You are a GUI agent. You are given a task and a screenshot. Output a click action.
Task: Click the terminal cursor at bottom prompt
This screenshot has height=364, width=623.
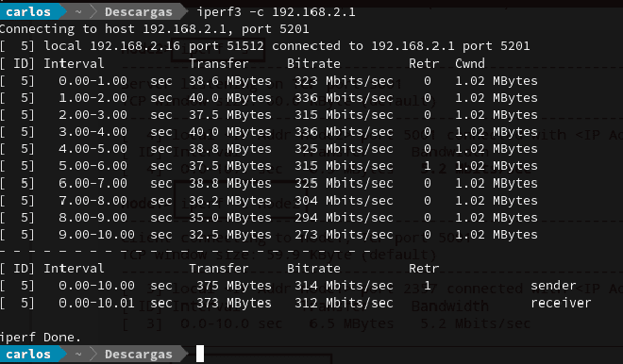point(200,354)
